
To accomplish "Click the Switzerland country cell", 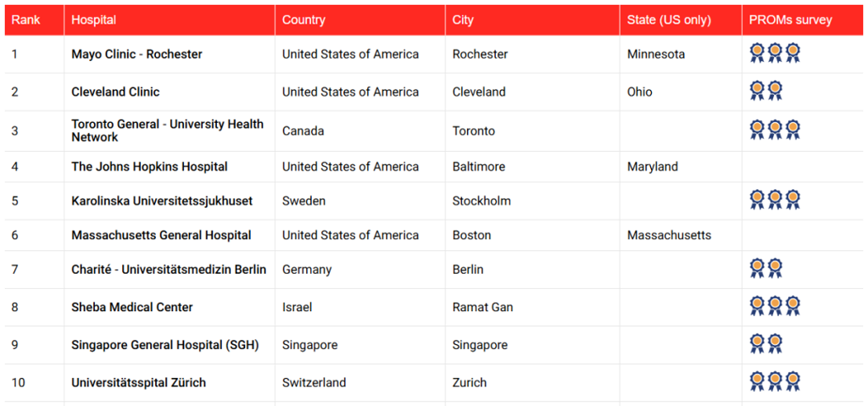I will 314,383.
